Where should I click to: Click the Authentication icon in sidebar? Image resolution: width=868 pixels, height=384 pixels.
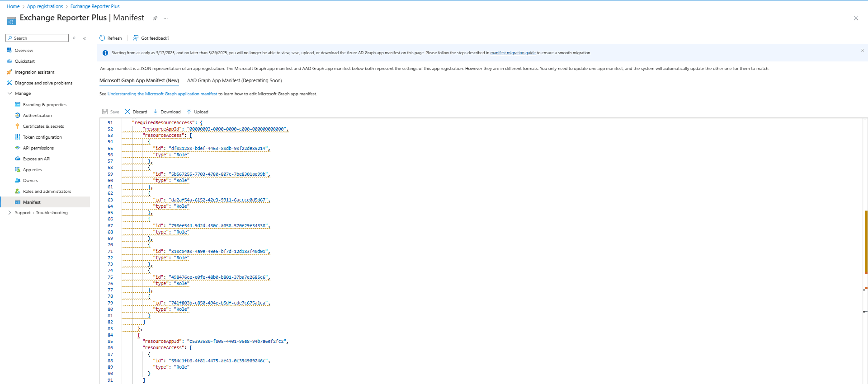pyautogui.click(x=18, y=115)
